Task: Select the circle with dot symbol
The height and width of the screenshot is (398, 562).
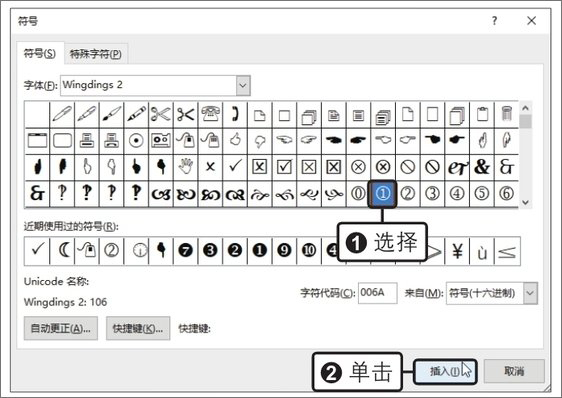Action: [x=136, y=141]
